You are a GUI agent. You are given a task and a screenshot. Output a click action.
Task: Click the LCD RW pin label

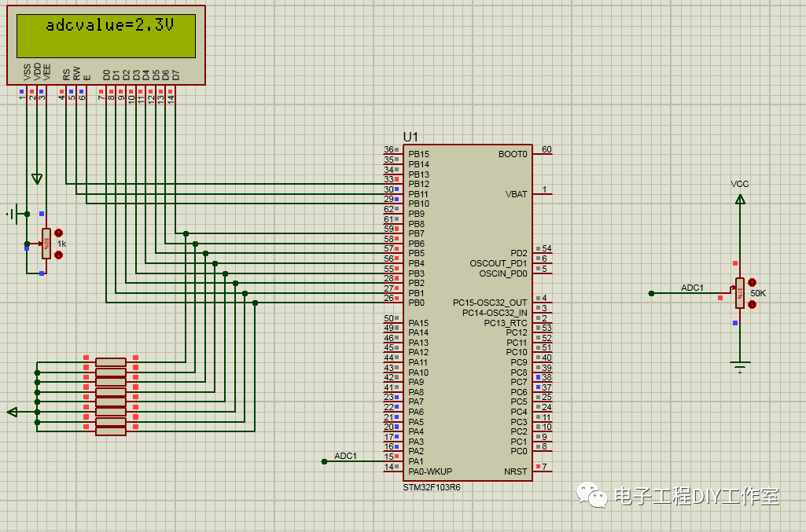click(x=76, y=73)
